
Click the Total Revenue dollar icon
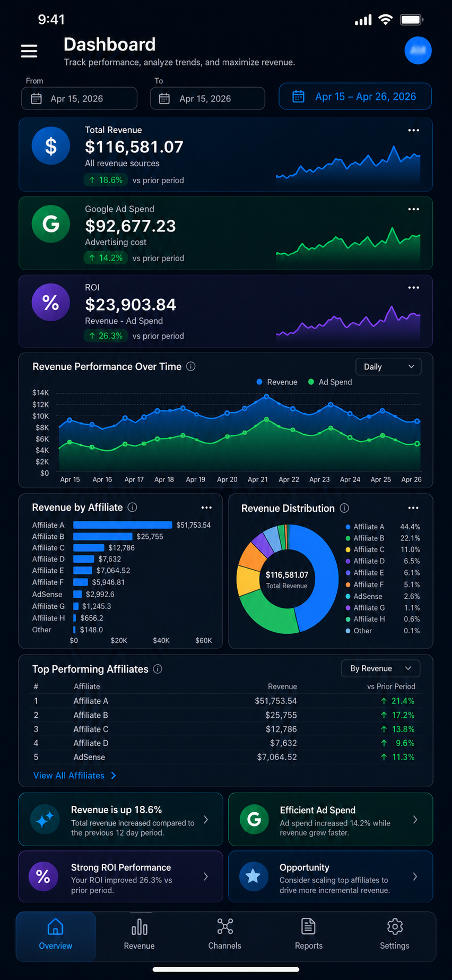click(51, 146)
